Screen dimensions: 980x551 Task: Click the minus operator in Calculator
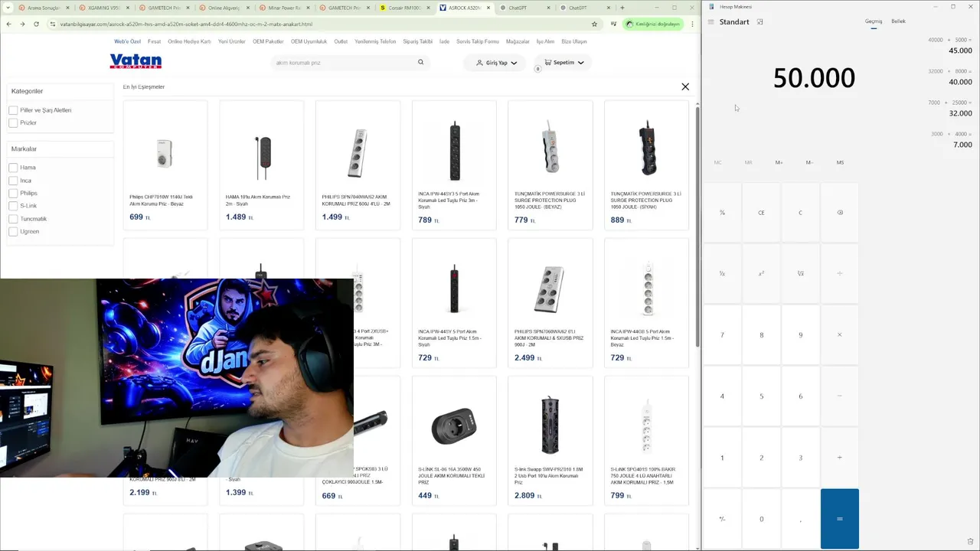click(x=840, y=396)
